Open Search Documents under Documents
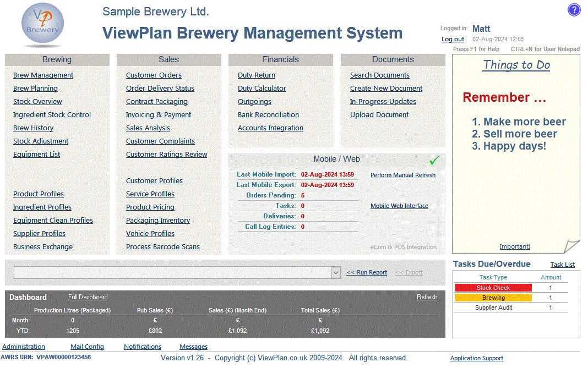The height and width of the screenshot is (368, 588). (x=379, y=75)
